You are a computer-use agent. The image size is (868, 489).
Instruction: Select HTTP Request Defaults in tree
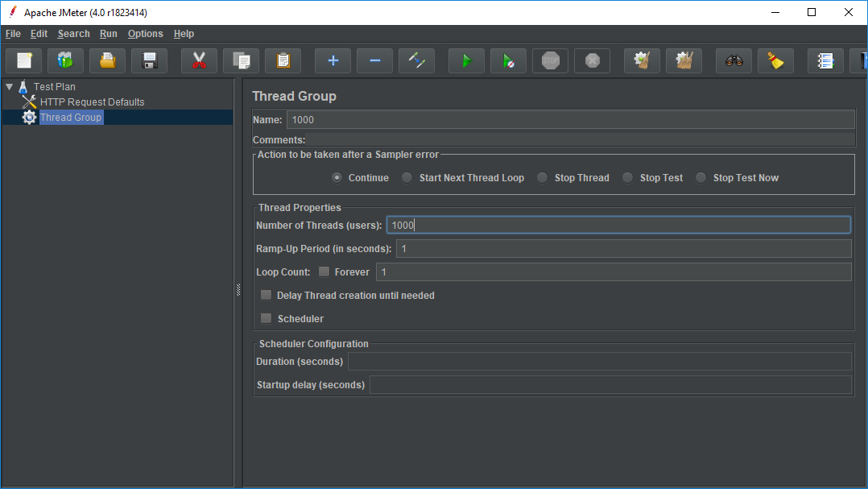92,102
